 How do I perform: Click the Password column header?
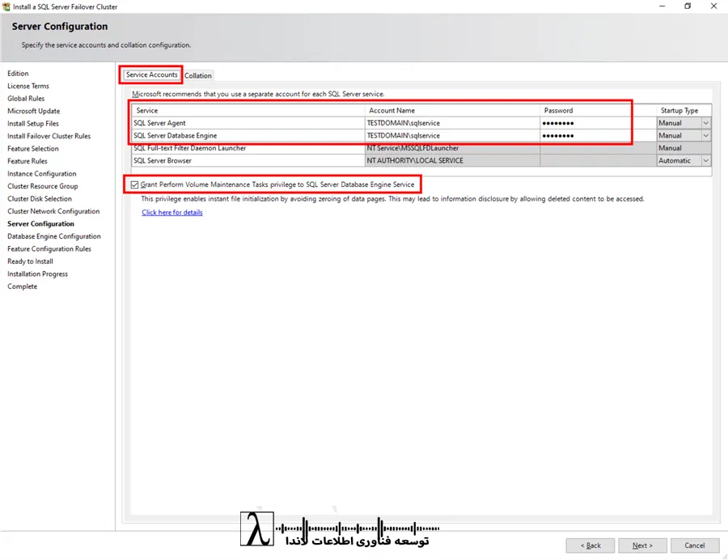tap(598, 111)
